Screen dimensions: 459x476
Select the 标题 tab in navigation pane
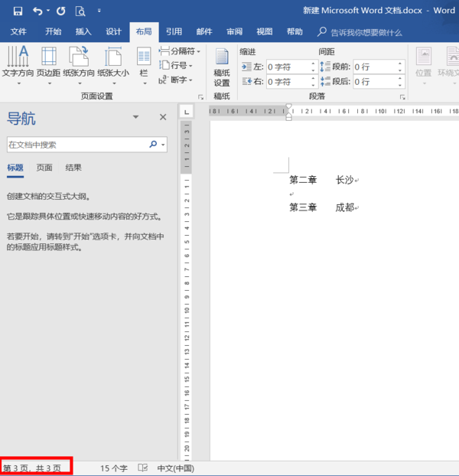pyautogui.click(x=15, y=168)
